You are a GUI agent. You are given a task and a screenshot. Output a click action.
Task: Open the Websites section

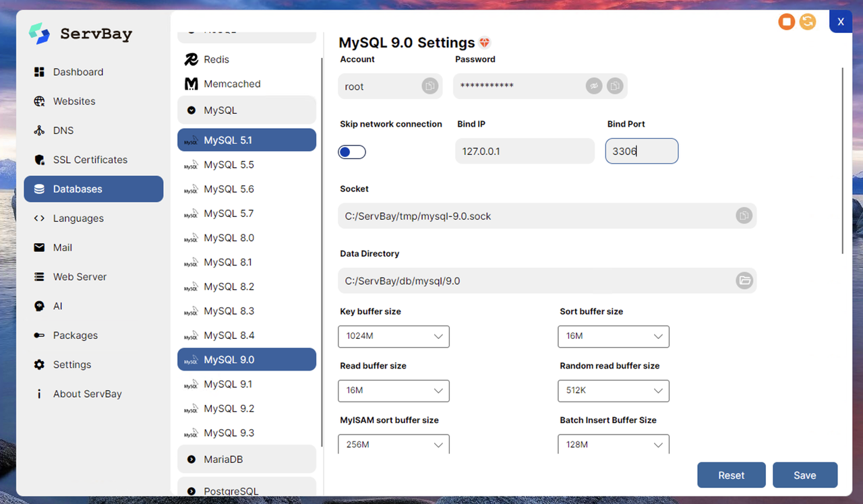[94, 101]
